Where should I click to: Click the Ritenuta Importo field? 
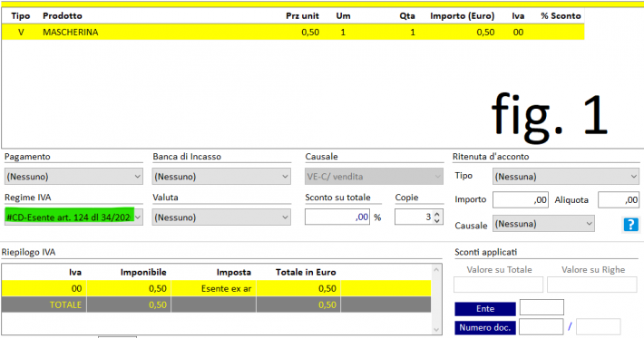521,199
